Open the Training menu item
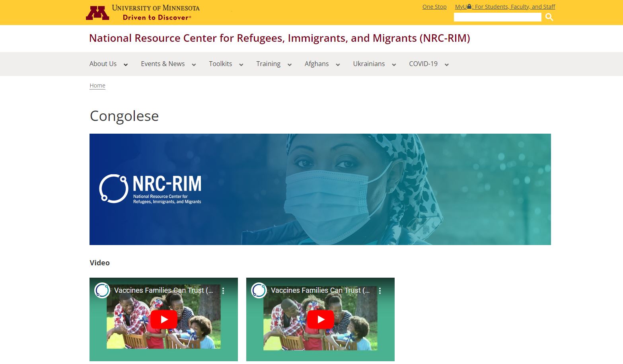623x364 pixels. tap(268, 64)
